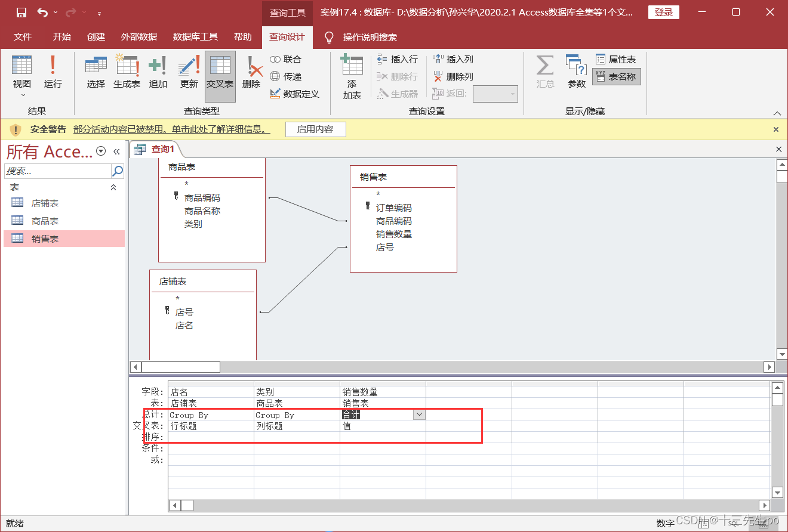The height and width of the screenshot is (532, 788).
Task: Select the 查询1 document tab
Action: (155, 149)
